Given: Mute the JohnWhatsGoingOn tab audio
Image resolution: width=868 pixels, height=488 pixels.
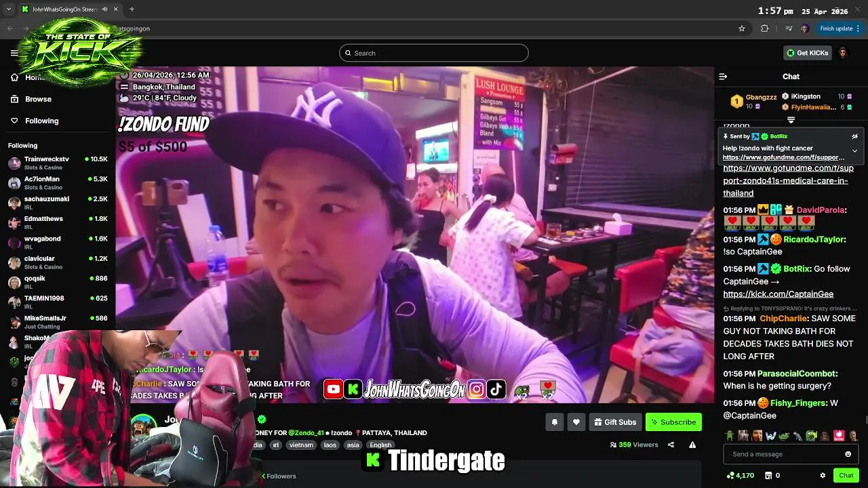Looking at the screenshot, I should click(x=104, y=9).
